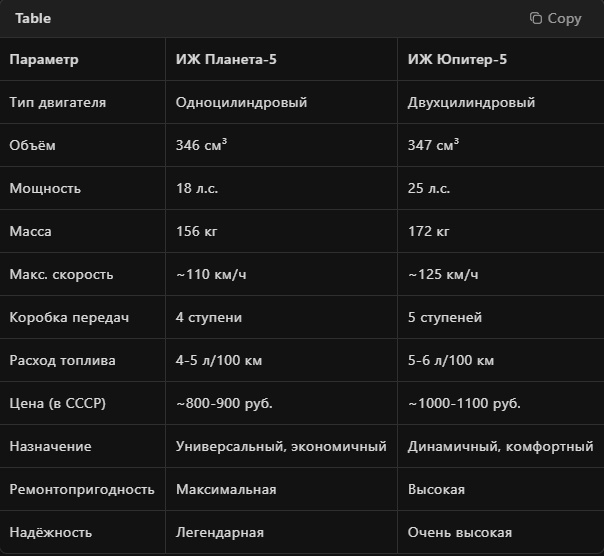This screenshot has width=604, height=556.
Task: Click the Двухцилиндровый cell
Action: (x=471, y=102)
